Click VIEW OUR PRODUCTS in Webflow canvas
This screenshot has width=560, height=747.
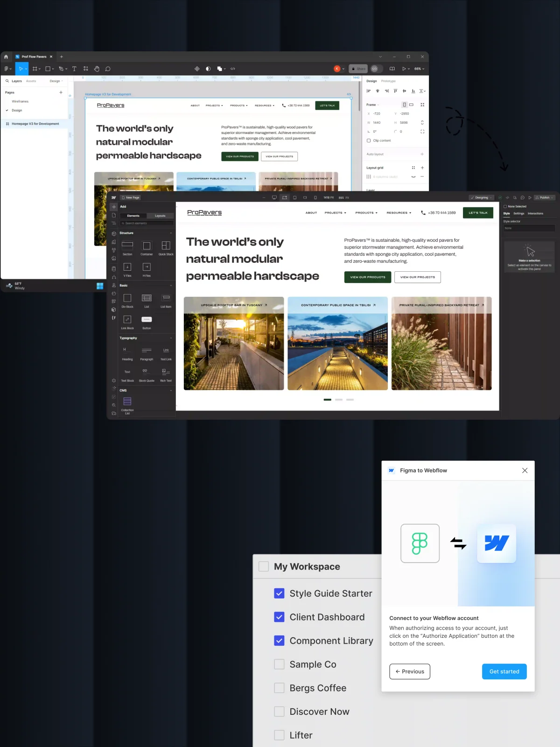pyautogui.click(x=368, y=277)
